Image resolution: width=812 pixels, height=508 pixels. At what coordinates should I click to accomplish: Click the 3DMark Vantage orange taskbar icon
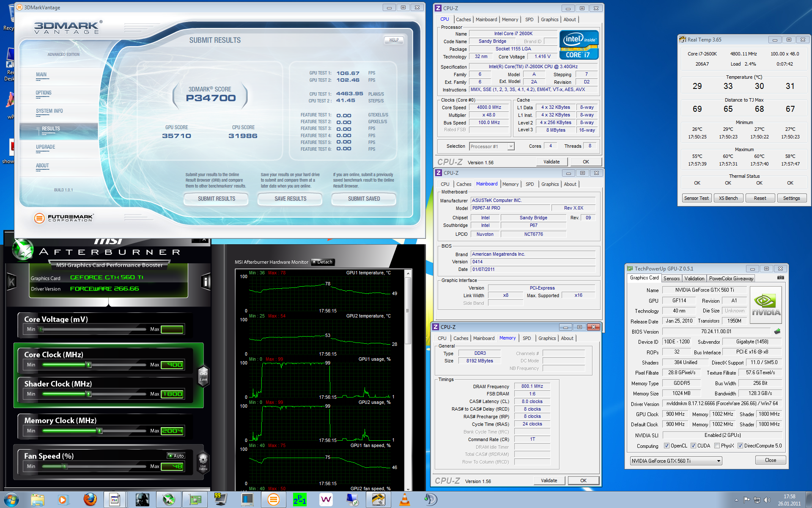tap(273, 500)
